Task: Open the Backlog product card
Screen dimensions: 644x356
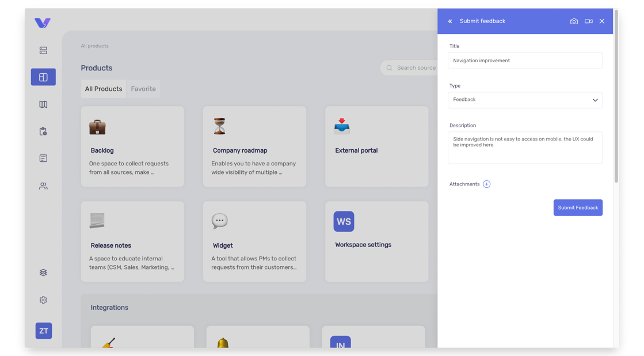Action: click(x=132, y=146)
